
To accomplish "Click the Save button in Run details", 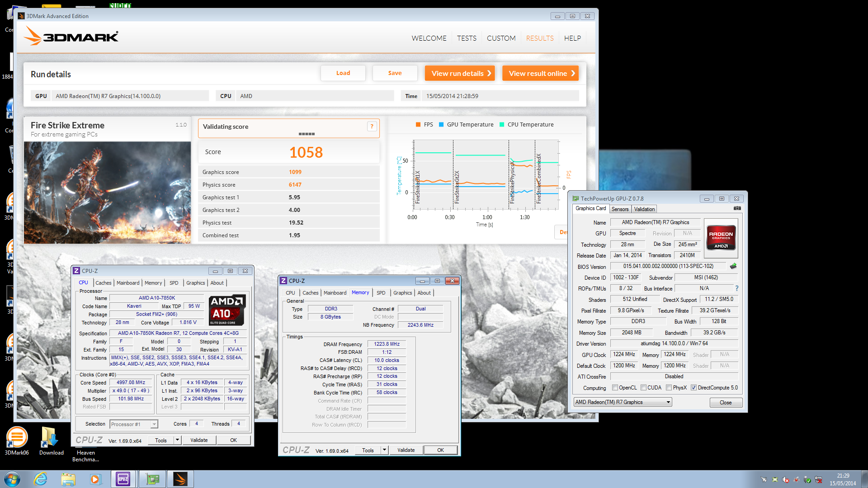I will pyautogui.click(x=395, y=73).
